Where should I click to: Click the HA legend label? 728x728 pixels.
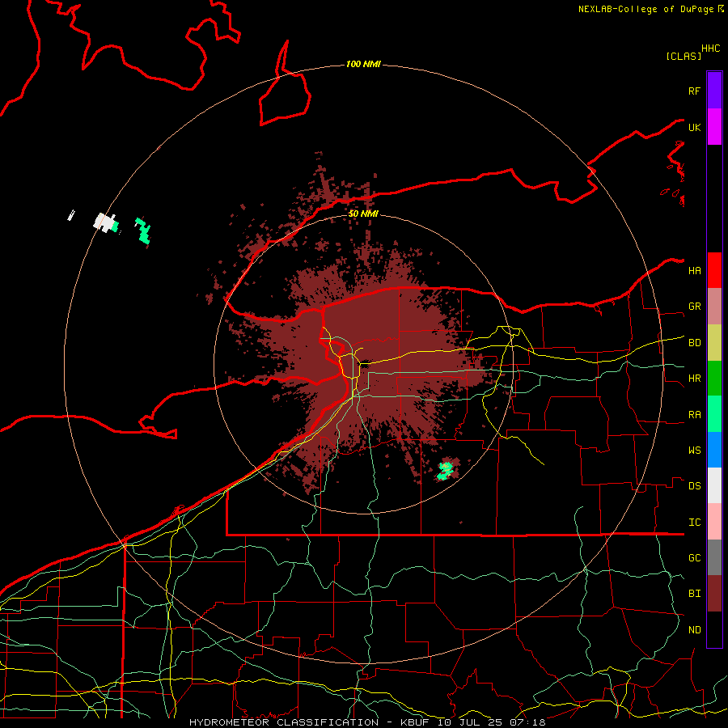(694, 271)
